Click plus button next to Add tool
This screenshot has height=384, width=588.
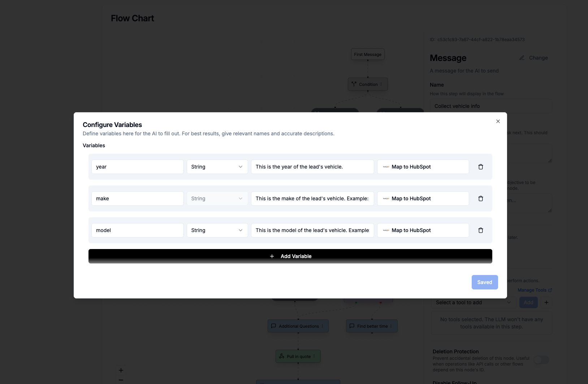coord(546,302)
